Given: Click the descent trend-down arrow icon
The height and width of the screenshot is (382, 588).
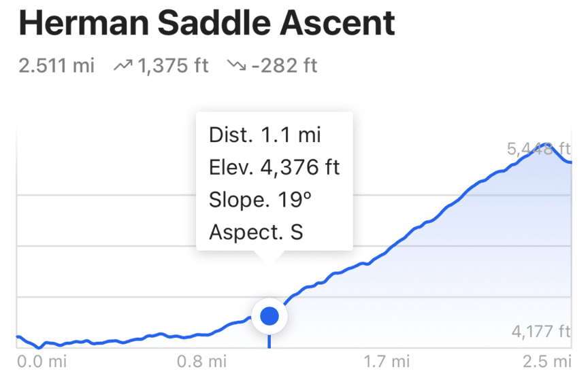Looking at the screenshot, I should pyautogui.click(x=236, y=66).
